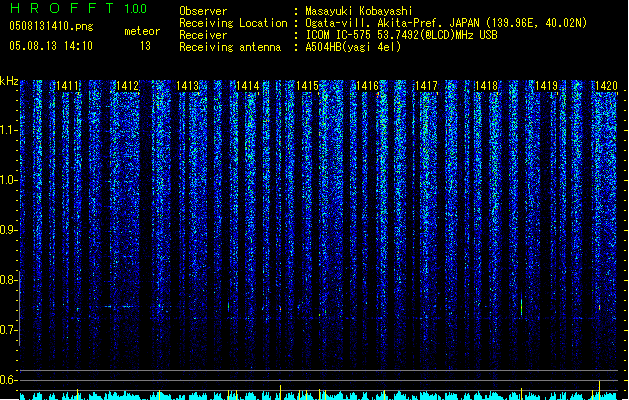The image size is (629, 400).
Task: Click the kHz axis unit label
Action: (x=9, y=81)
